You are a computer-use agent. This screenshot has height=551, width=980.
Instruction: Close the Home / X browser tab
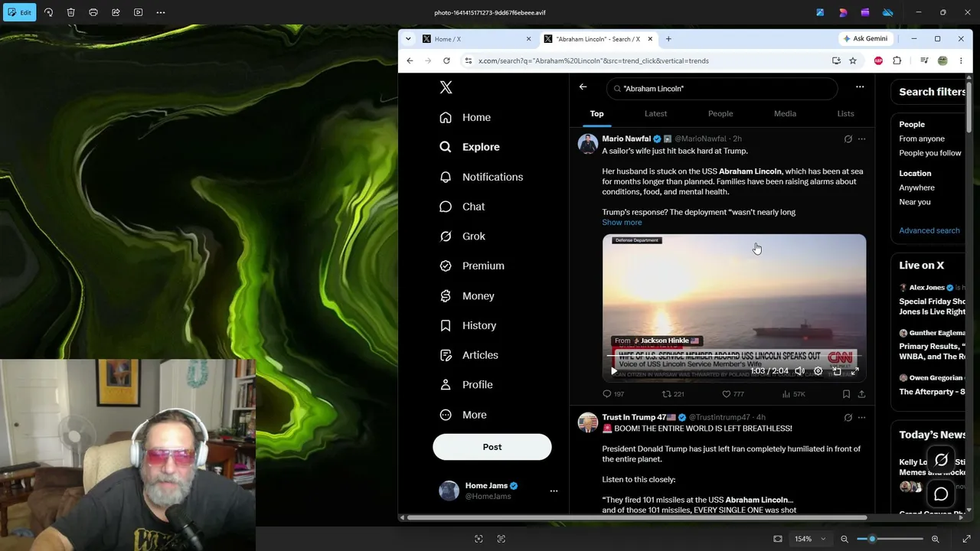point(528,39)
